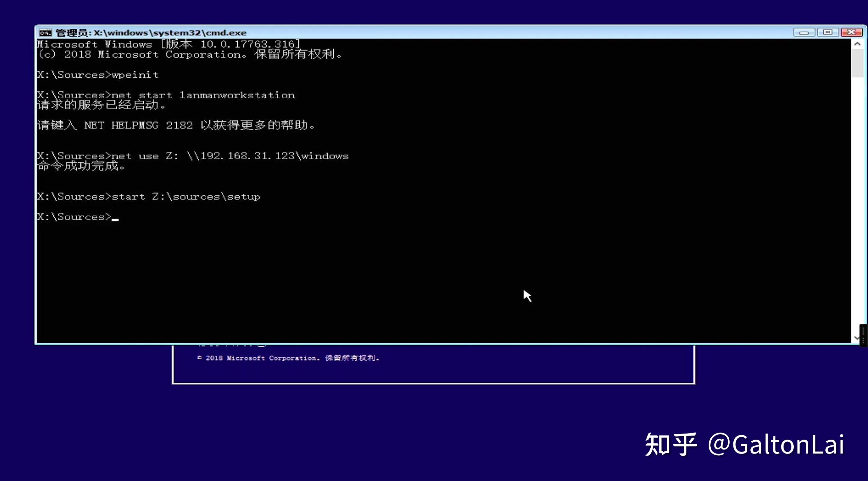Click the copyright text in the setup window

[288, 358]
